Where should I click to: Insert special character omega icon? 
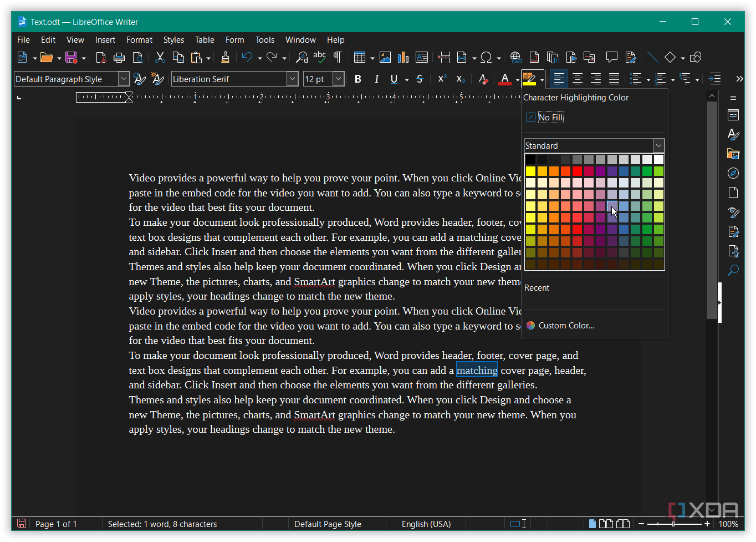pos(486,57)
